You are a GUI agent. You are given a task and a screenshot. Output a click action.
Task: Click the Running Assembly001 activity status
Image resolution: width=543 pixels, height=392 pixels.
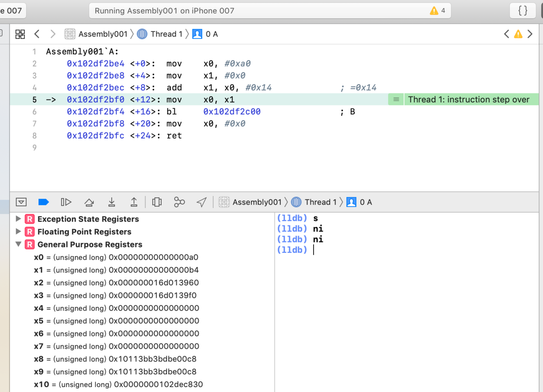pyautogui.click(x=165, y=10)
